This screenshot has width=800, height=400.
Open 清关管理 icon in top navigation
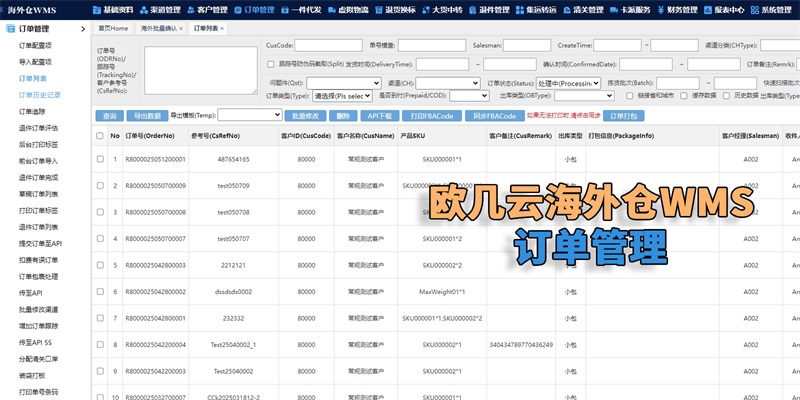pyautogui.click(x=567, y=10)
